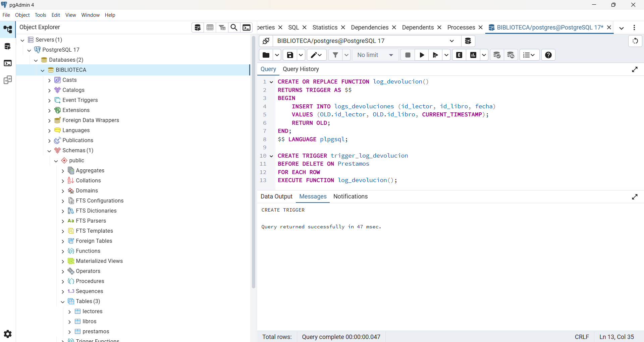Click the stop query square button
644x342 pixels.
(x=408, y=55)
